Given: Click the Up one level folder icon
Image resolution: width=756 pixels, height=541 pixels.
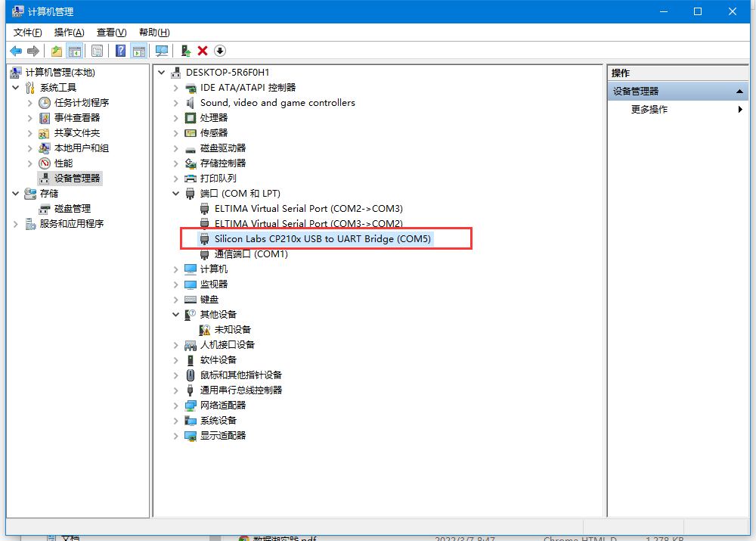Looking at the screenshot, I should point(57,51).
